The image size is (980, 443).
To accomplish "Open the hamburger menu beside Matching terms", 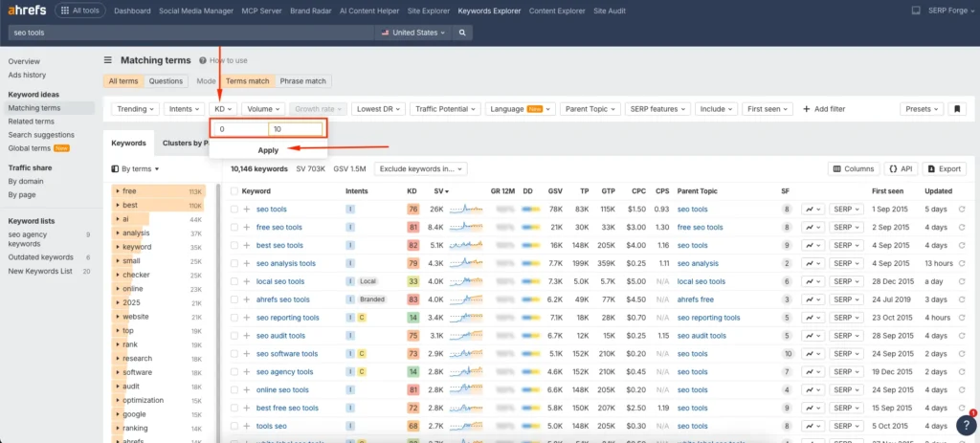I will pyautogui.click(x=108, y=60).
